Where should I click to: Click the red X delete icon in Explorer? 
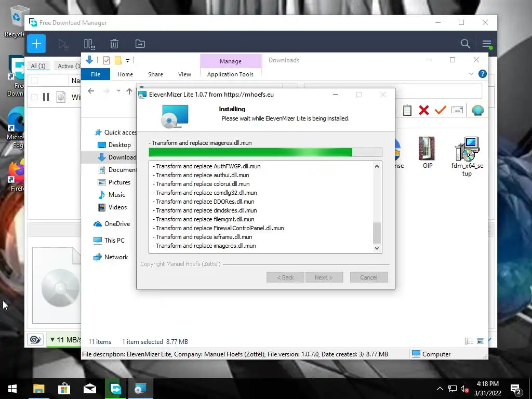[424, 110]
